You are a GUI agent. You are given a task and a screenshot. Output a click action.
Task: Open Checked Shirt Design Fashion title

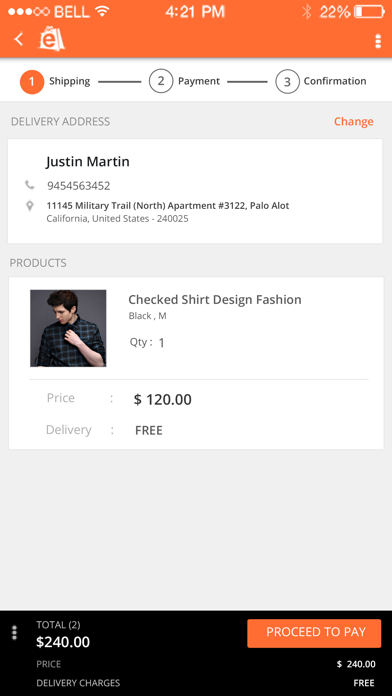(215, 300)
